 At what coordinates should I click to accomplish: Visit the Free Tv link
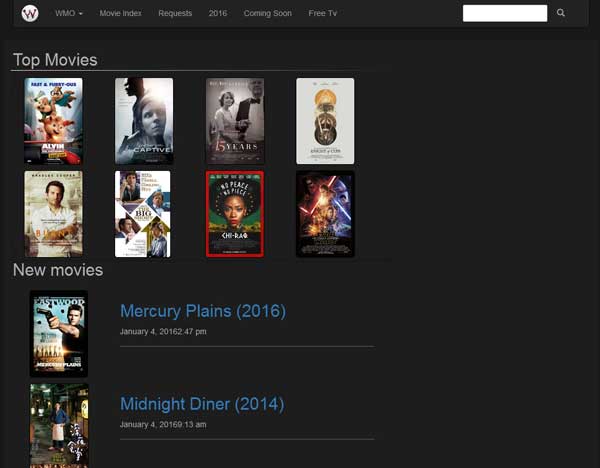[x=323, y=13]
